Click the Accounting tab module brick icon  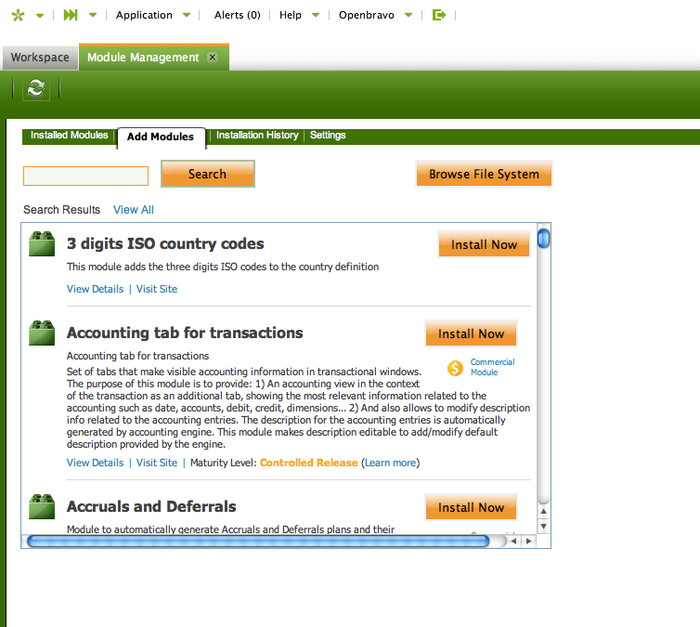coord(42,332)
